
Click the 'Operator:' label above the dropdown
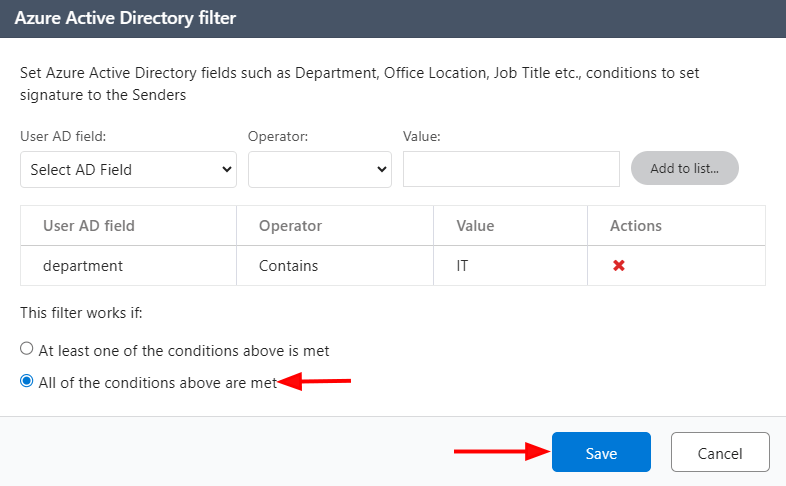coord(278,135)
